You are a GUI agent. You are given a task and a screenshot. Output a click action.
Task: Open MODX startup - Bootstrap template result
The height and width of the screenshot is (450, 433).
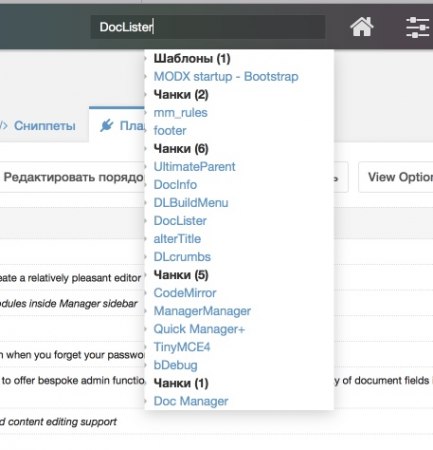point(226,77)
